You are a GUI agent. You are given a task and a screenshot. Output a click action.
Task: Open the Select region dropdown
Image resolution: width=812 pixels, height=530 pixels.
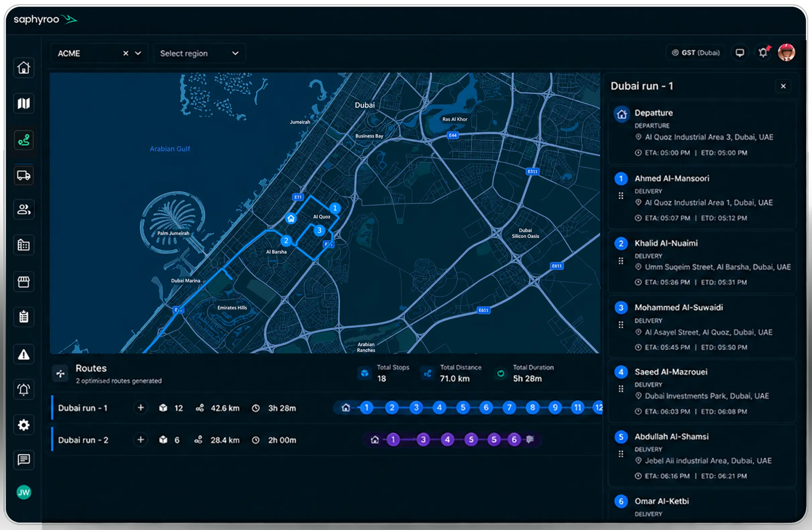[x=199, y=53]
